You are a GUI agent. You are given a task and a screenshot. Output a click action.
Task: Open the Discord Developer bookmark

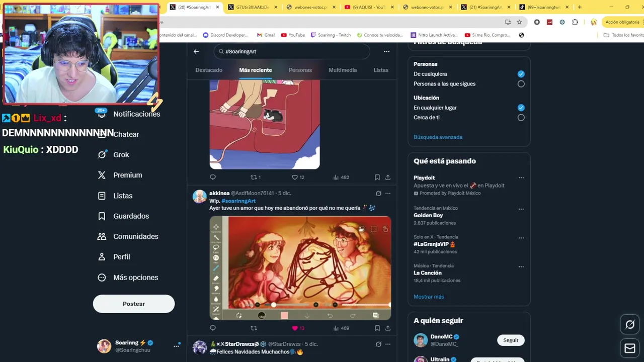[x=225, y=35]
